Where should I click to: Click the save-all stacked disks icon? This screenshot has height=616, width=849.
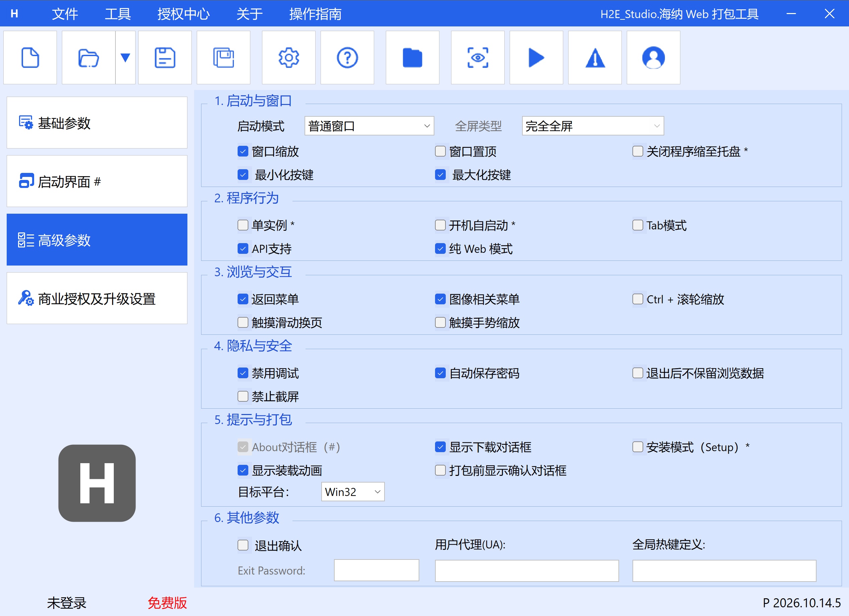pos(224,58)
